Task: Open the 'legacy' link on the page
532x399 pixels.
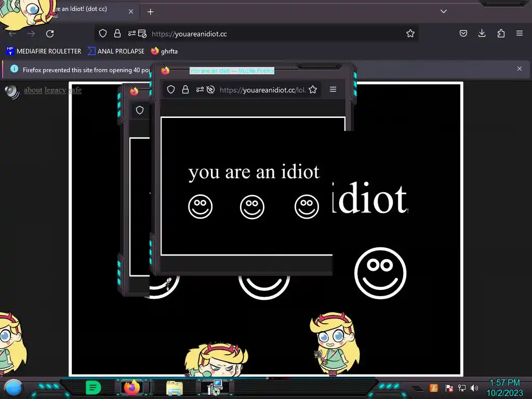Action: 55,90
